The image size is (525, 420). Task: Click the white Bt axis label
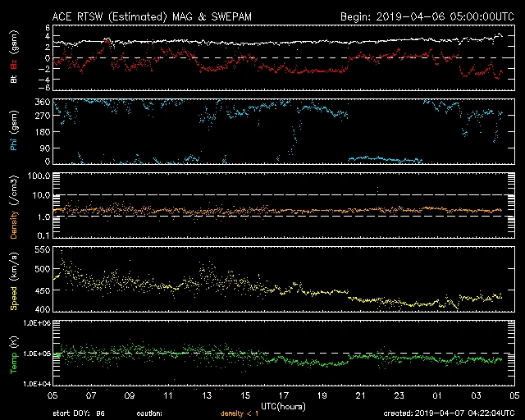pyautogui.click(x=12, y=80)
